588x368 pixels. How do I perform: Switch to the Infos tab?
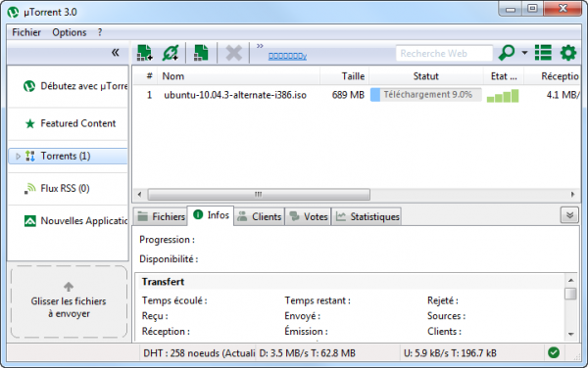(x=211, y=215)
